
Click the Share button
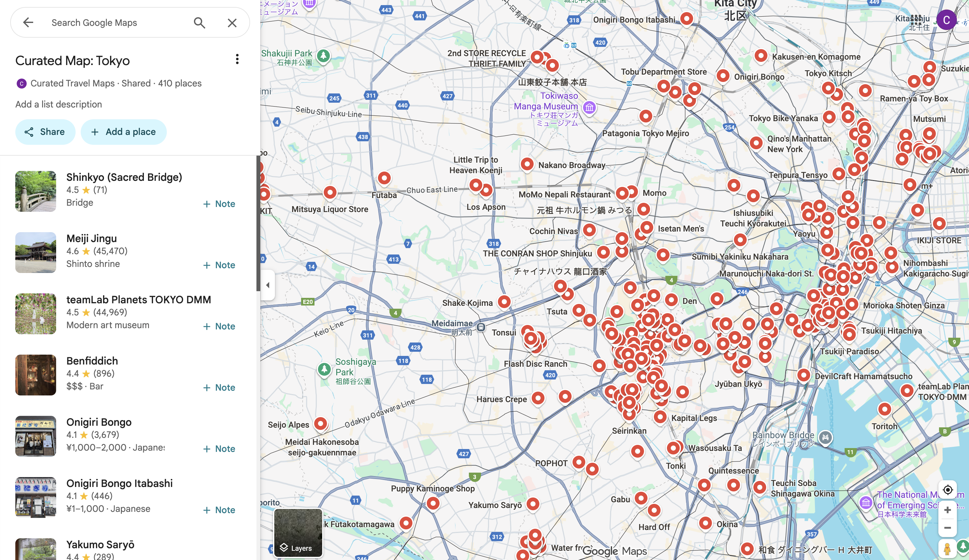pyautogui.click(x=45, y=132)
